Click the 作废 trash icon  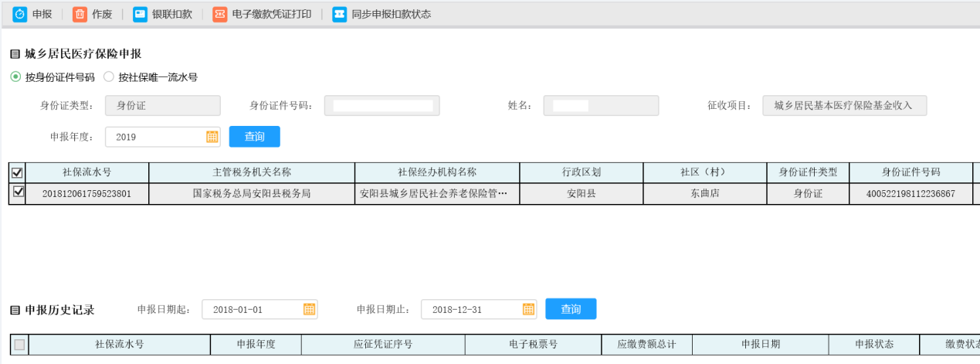pos(80,14)
